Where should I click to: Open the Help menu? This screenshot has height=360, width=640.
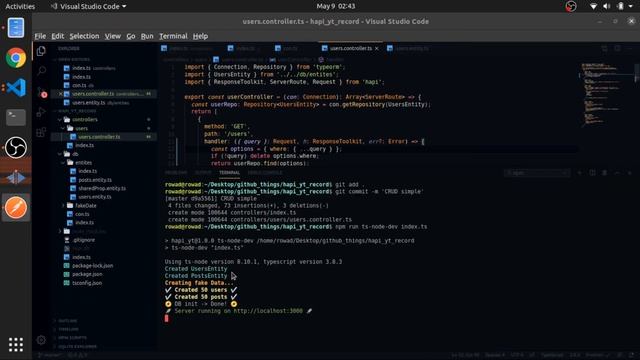200,36
